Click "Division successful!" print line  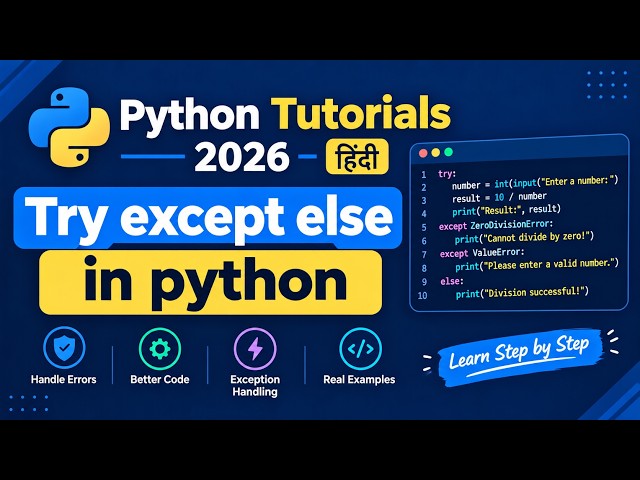point(522,293)
